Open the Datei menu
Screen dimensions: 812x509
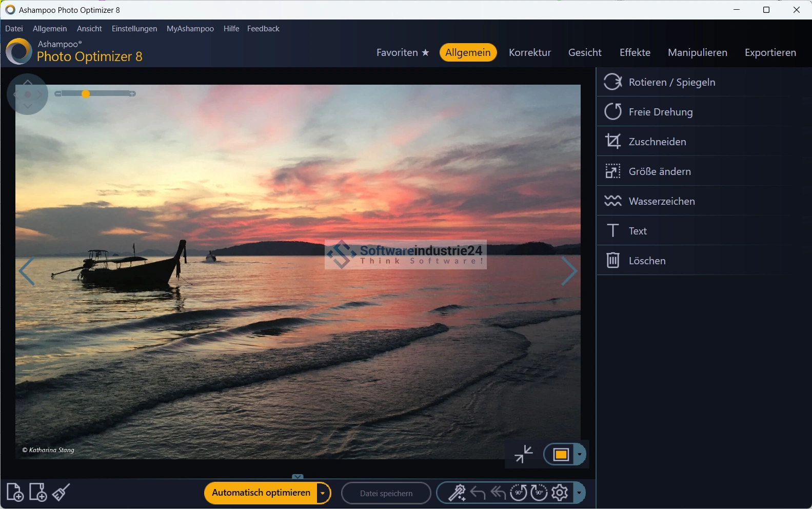coord(14,29)
